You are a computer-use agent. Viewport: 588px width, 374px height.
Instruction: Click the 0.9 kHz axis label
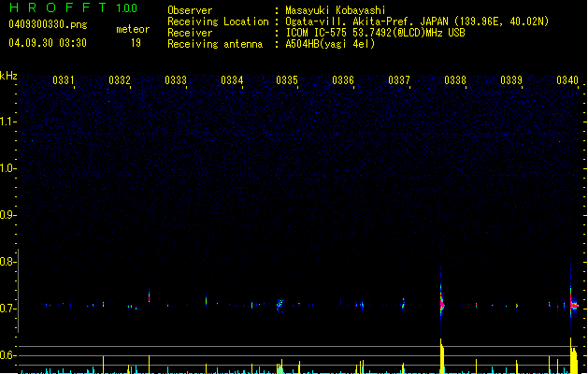[x=7, y=215]
